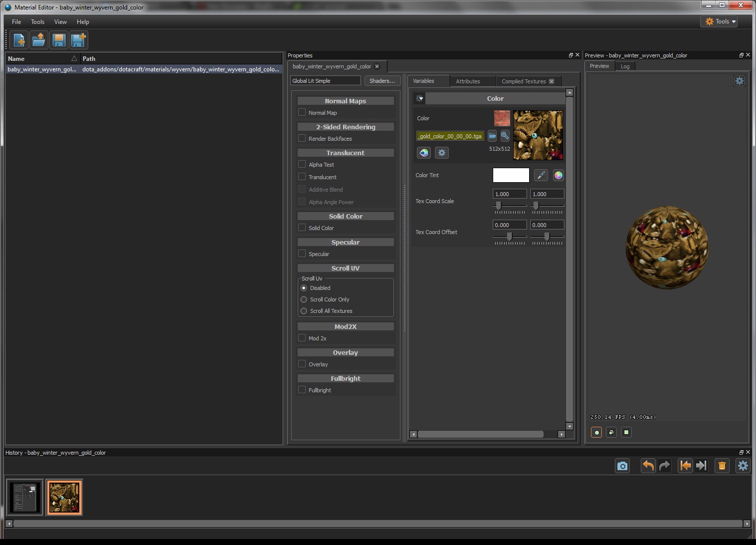The height and width of the screenshot is (545, 756).
Task: Expand the Color section gear dropdown
Action: pyautogui.click(x=419, y=98)
